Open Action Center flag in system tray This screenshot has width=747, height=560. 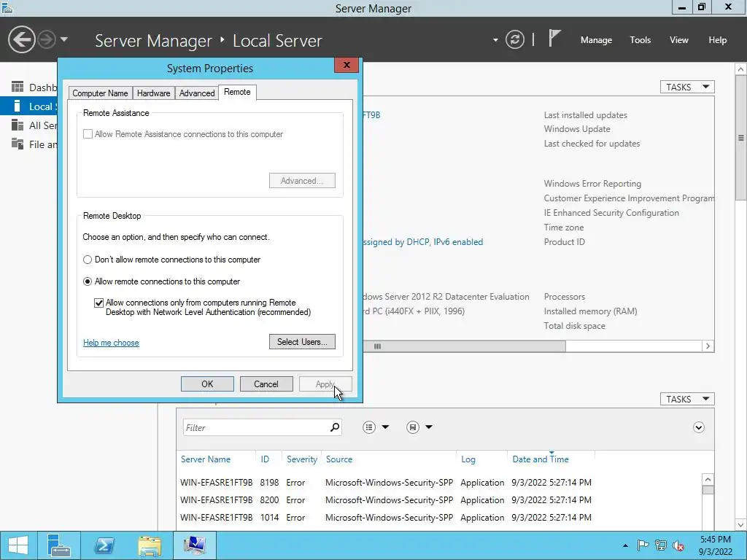(643, 545)
